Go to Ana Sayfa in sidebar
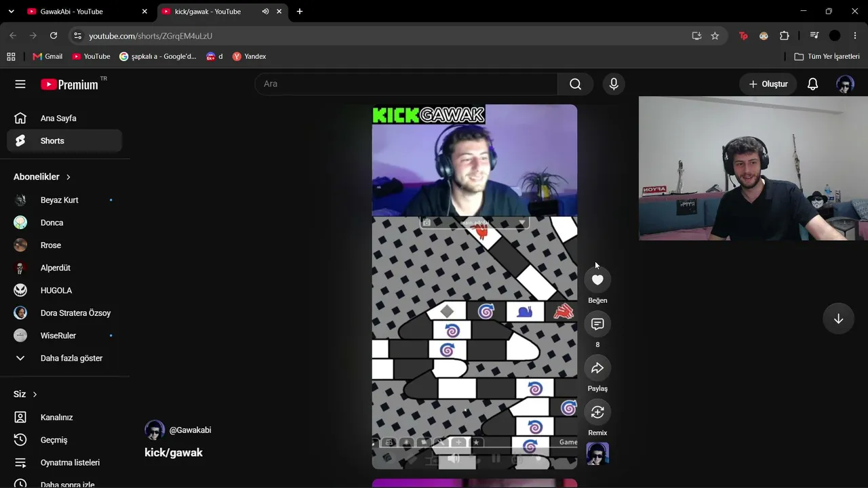The height and width of the screenshot is (488, 868). (64, 118)
